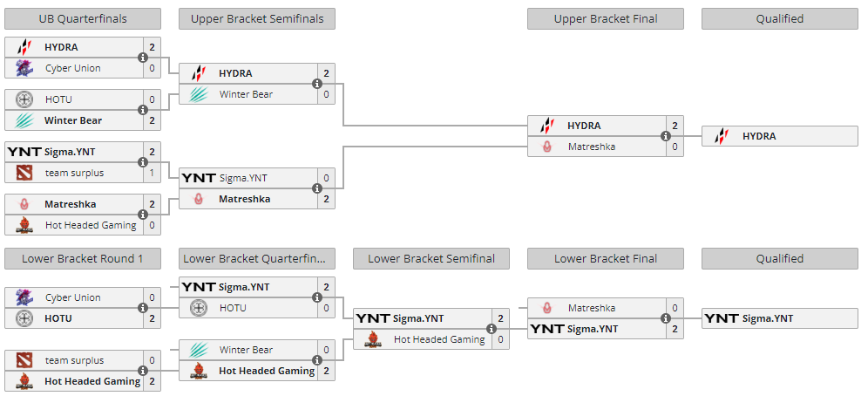Click the Lower Bracket Round 1 header
868x396 pixels.
(x=83, y=258)
